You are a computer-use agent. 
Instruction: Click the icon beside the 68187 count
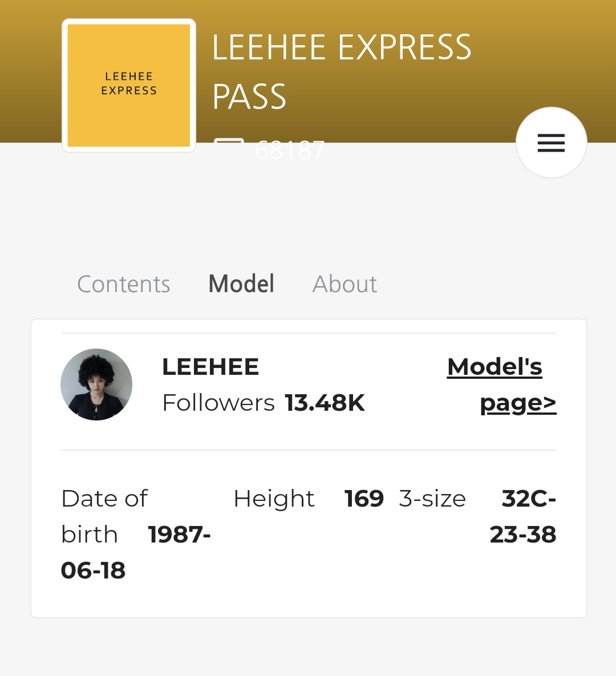point(229,148)
